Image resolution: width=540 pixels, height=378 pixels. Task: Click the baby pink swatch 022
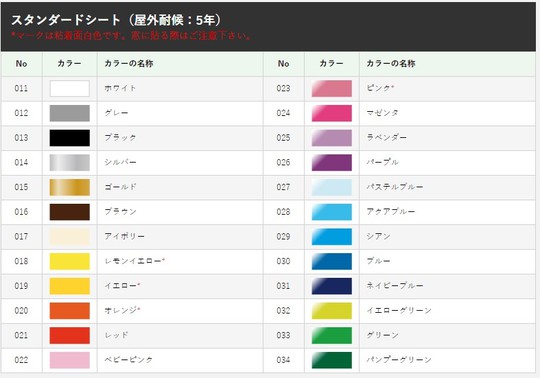pyautogui.click(x=70, y=360)
